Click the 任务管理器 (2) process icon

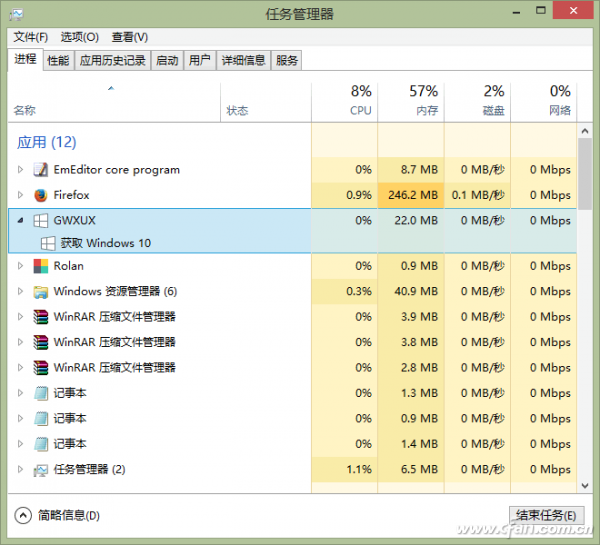[41, 470]
